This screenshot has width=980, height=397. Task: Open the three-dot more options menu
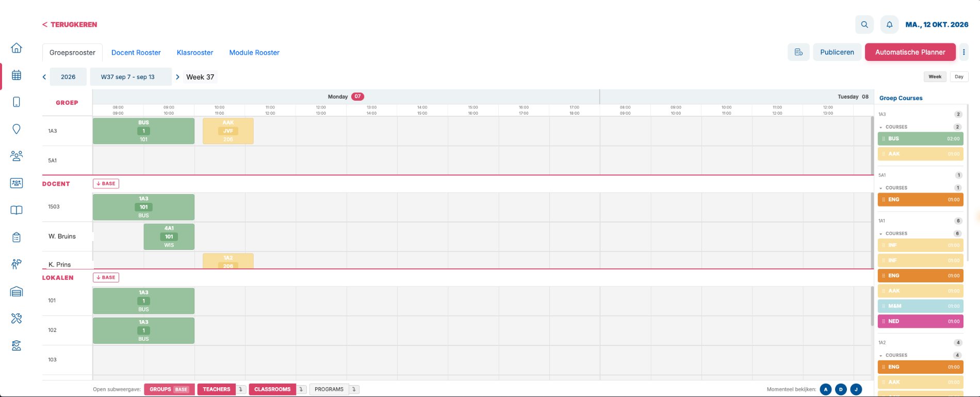pos(963,52)
